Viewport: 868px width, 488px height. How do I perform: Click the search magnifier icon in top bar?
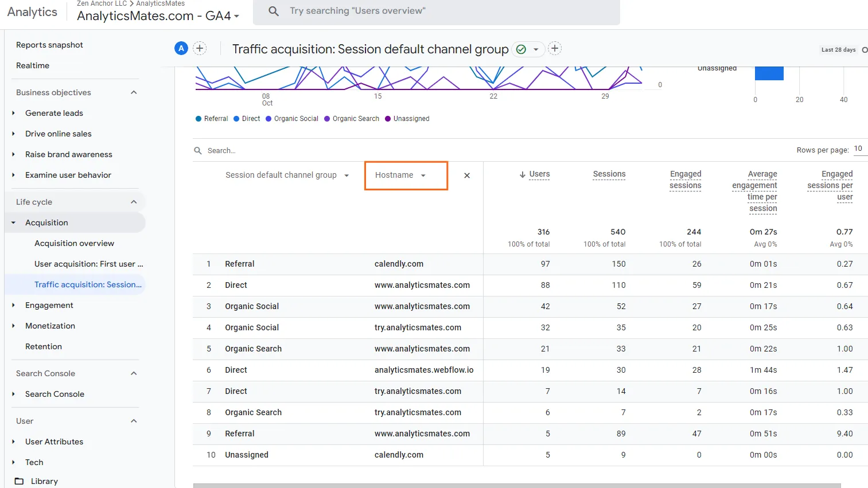[274, 11]
